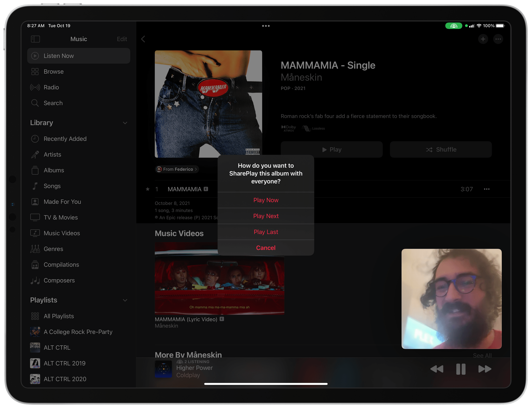The height and width of the screenshot is (409, 532).
Task: Open the From Federico link
Action: click(177, 169)
